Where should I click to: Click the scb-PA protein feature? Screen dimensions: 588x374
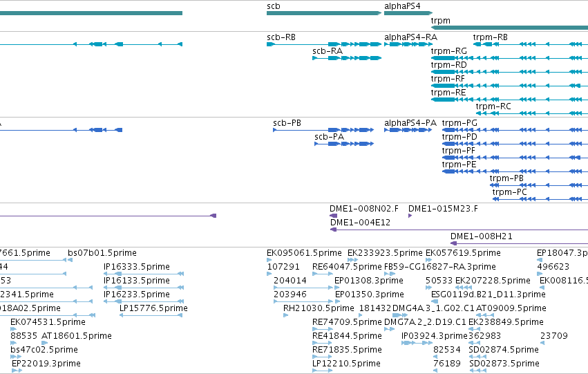[344, 144]
